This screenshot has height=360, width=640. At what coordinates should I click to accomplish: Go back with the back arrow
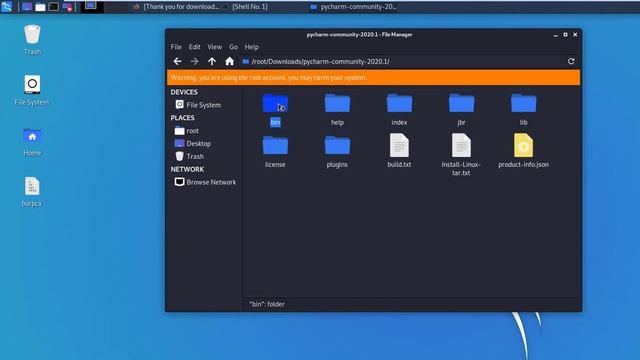click(177, 62)
